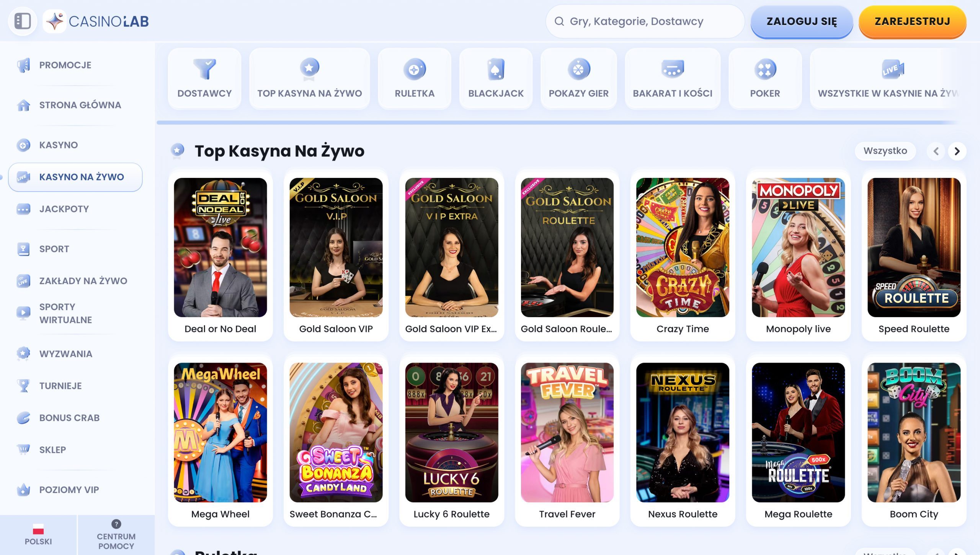Open Bonus Crab from the sidebar
980x555 pixels.
[24, 417]
